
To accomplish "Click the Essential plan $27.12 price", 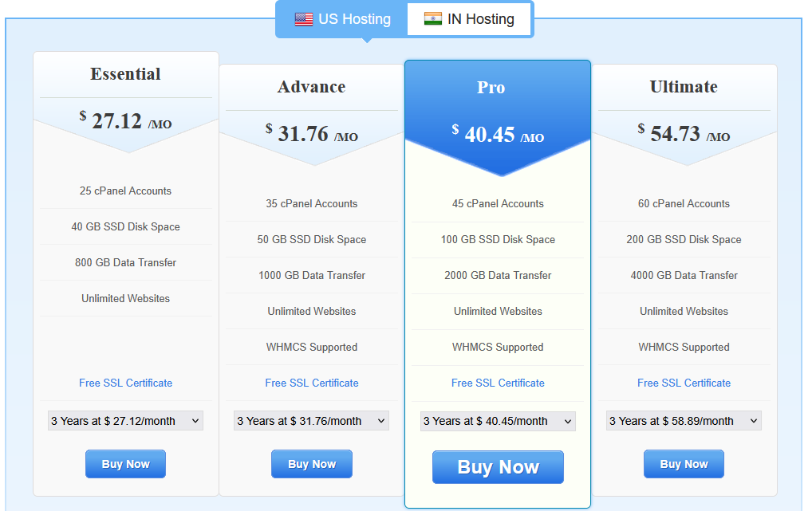I will coord(117,121).
